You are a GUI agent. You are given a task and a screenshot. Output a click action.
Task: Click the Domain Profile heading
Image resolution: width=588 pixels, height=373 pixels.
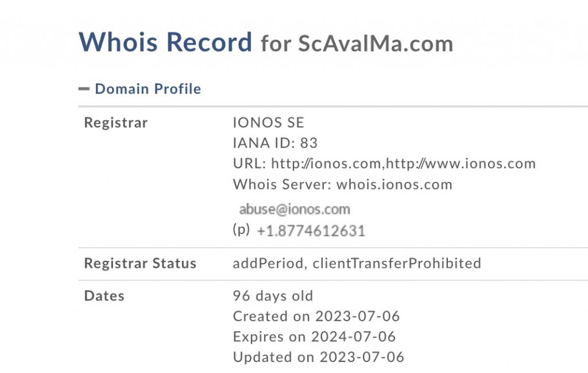pos(148,89)
